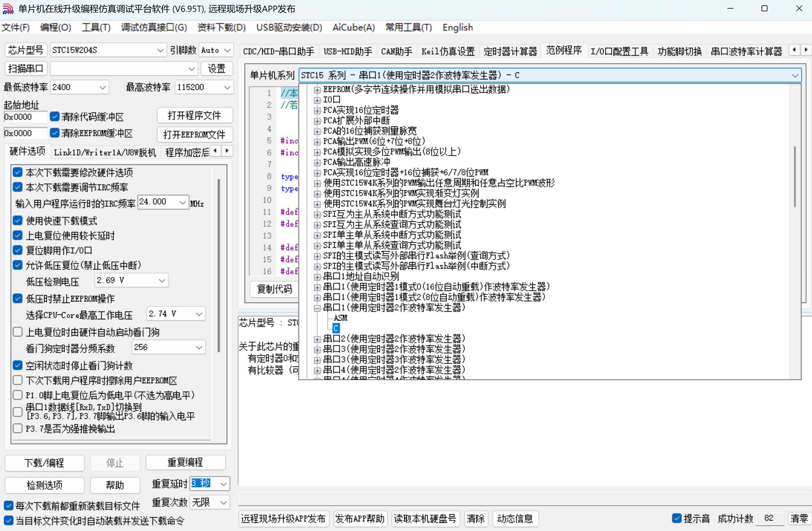Open the 调试仿真接口(G) menu
The image size is (812, 531).
[154, 27]
